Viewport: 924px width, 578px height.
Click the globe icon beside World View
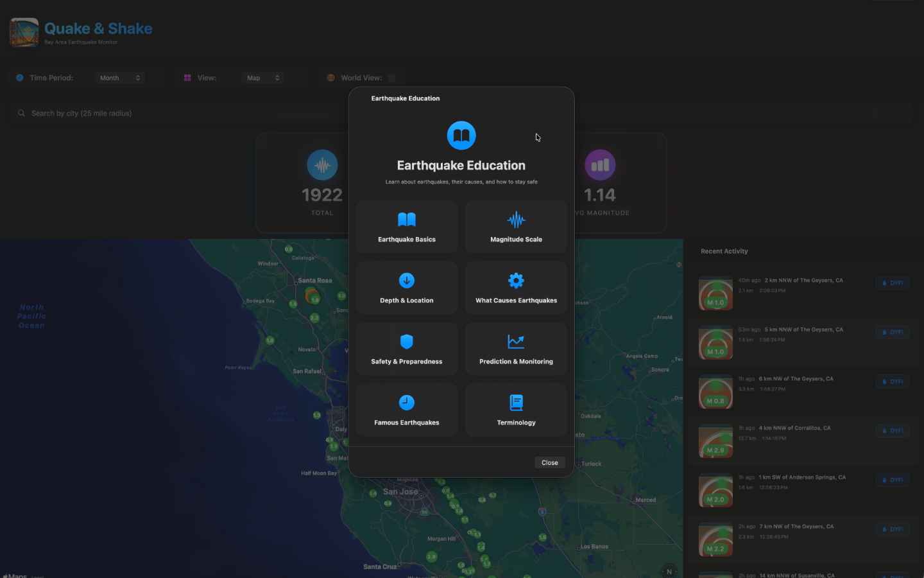click(x=331, y=78)
